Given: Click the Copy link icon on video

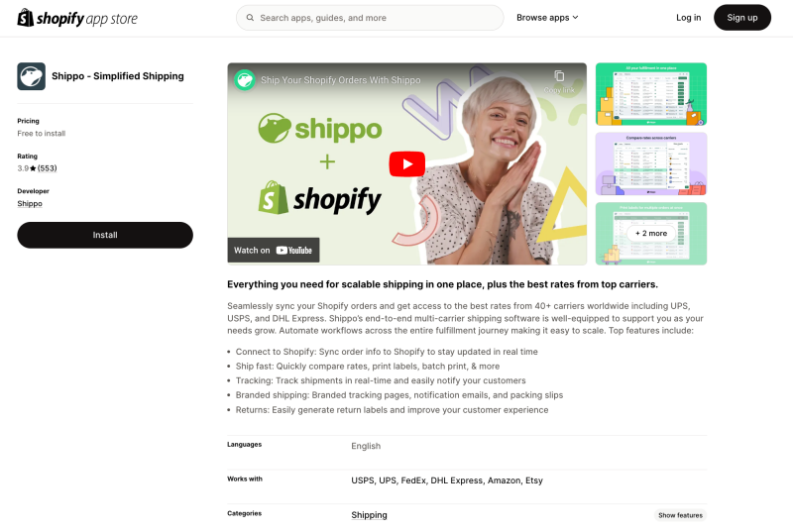Looking at the screenshot, I should (559, 75).
